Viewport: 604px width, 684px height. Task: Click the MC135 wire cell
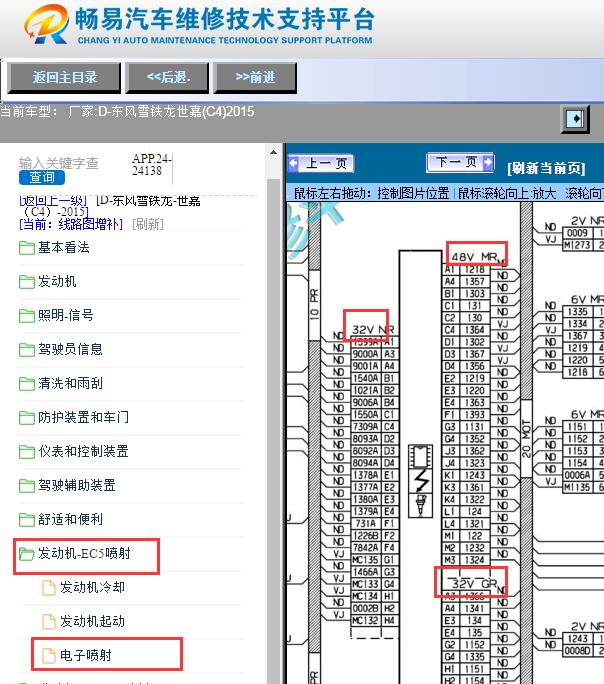[366, 560]
